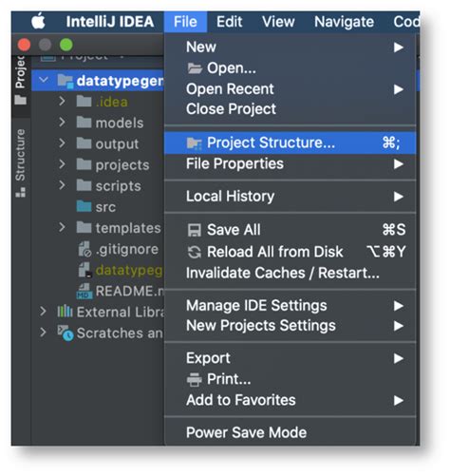
Task: Click the External Libraries bars icon
Action: [65, 312]
